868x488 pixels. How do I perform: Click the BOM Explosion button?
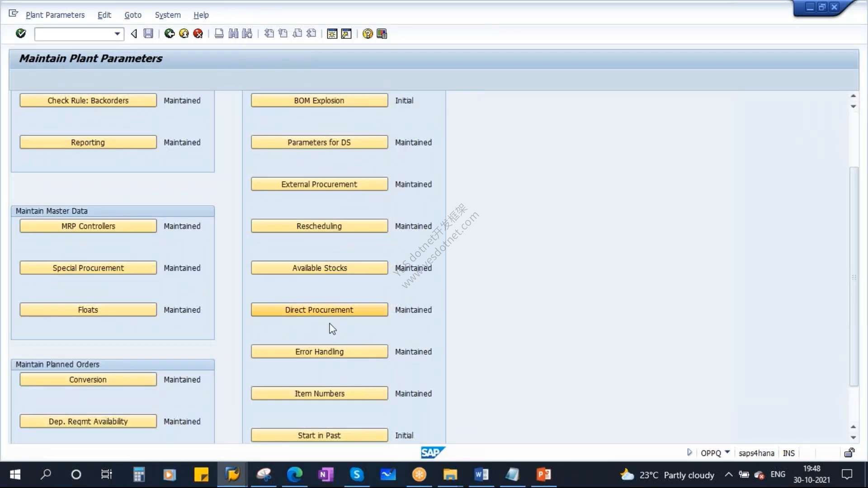coord(319,100)
